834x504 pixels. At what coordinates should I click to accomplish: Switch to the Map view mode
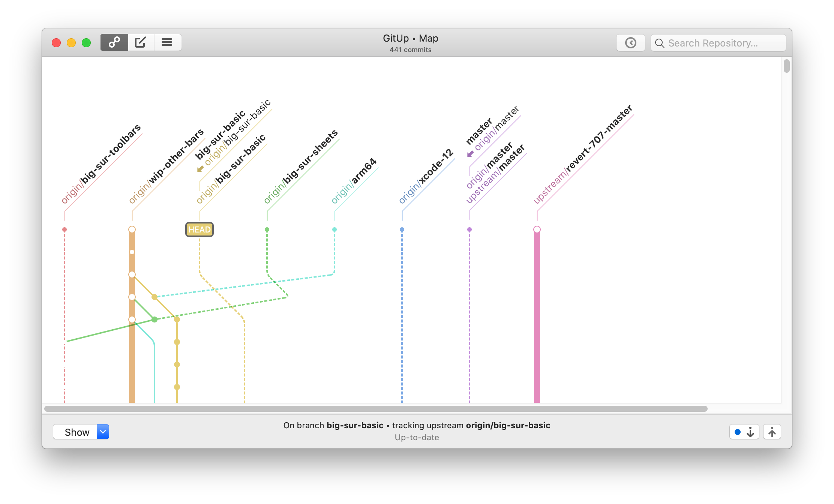tap(114, 42)
